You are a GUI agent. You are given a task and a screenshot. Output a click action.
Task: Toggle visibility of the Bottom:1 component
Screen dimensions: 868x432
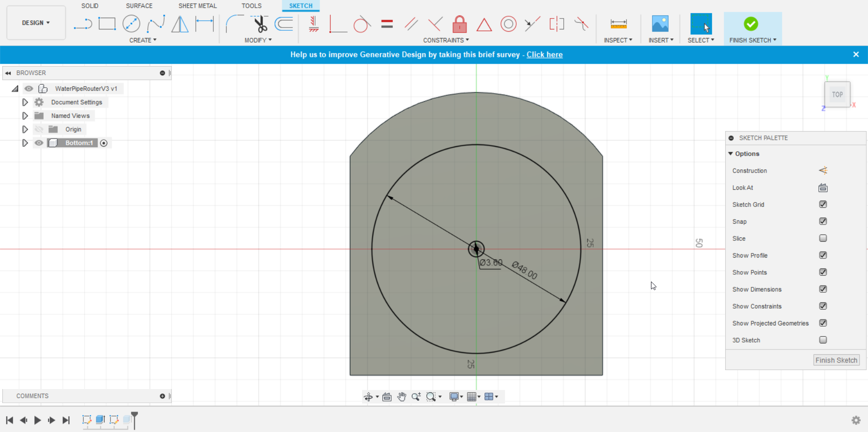[x=39, y=143]
